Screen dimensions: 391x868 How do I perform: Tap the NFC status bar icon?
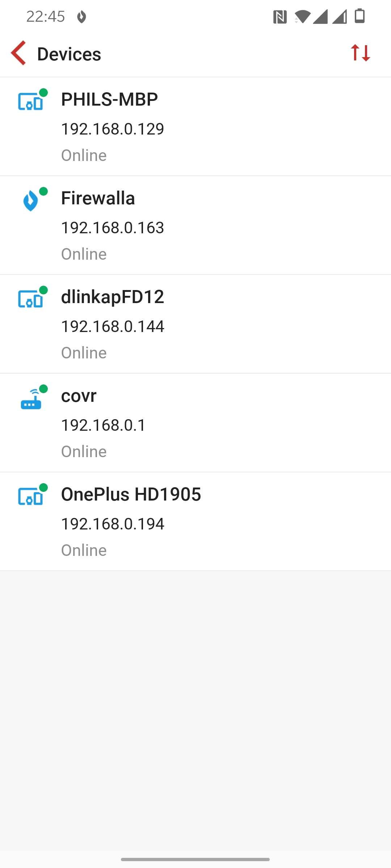pyautogui.click(x=280, y=17)
